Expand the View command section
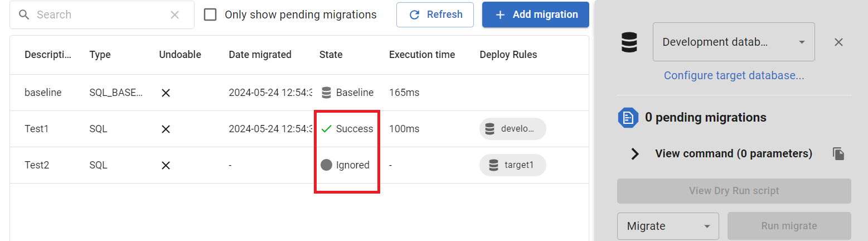Screen dimensions: 868x241 [635, 154]
